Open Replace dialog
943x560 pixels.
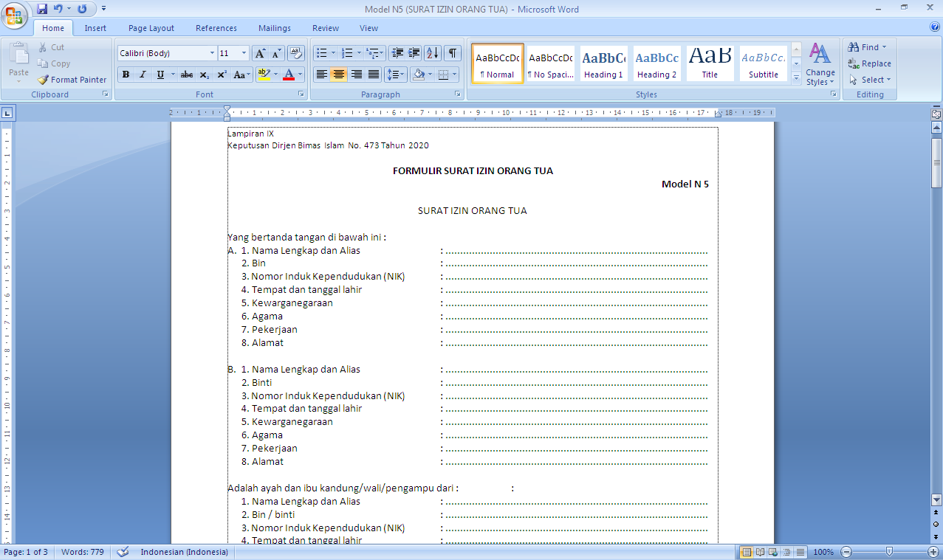click(869, 63)
